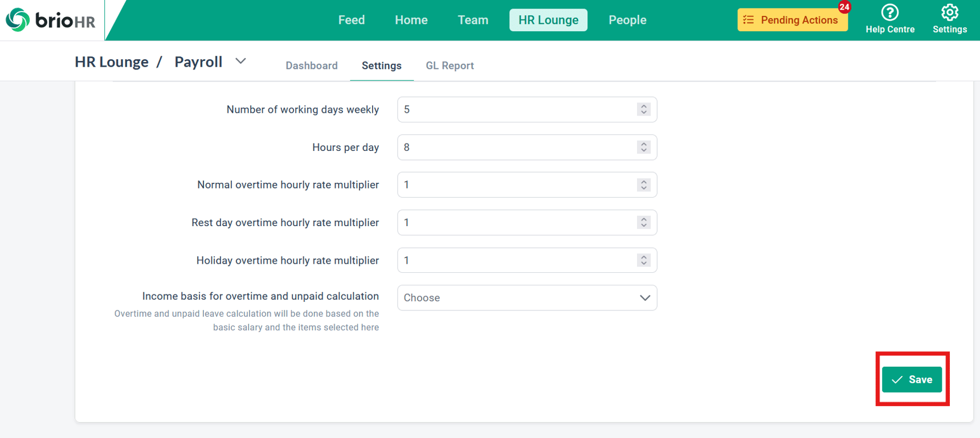The width and height of the screenshot is (980, 438).
Task: Open the Settings gear icon
Action: coord(949,13)
